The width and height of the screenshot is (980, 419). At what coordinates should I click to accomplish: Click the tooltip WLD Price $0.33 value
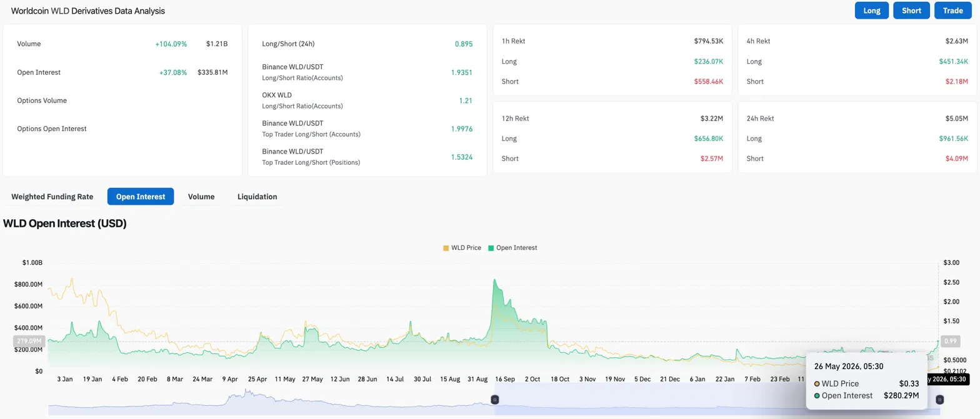pos(909,383)
